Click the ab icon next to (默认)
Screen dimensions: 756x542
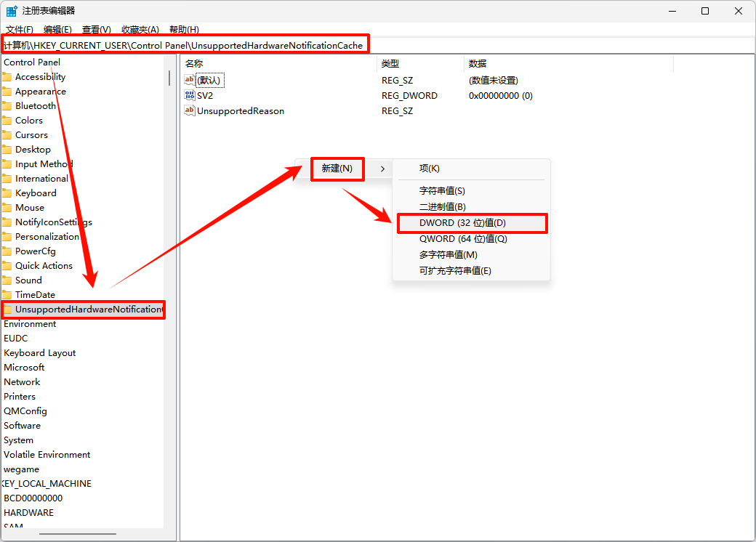190,80
